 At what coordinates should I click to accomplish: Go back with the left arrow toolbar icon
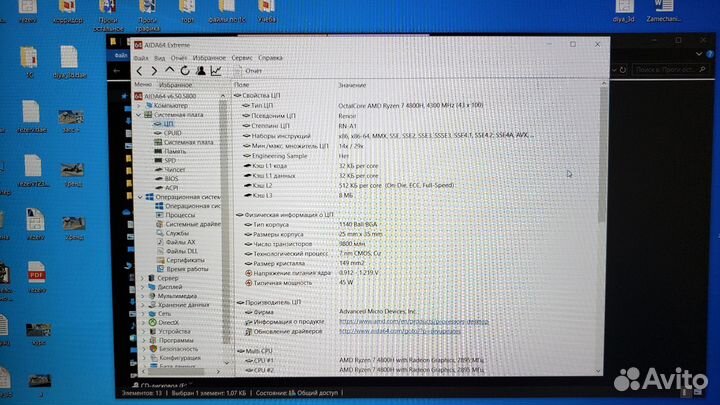click(140, 71)
